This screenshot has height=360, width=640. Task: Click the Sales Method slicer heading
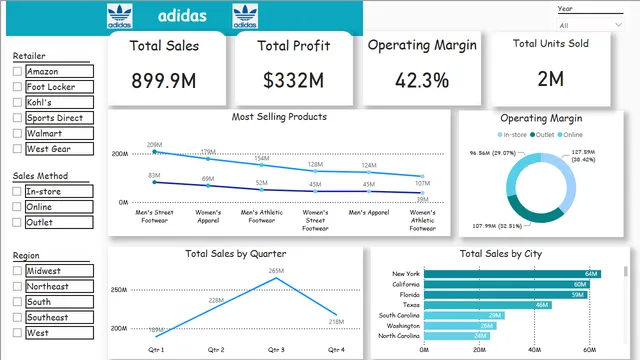point(40,176)
